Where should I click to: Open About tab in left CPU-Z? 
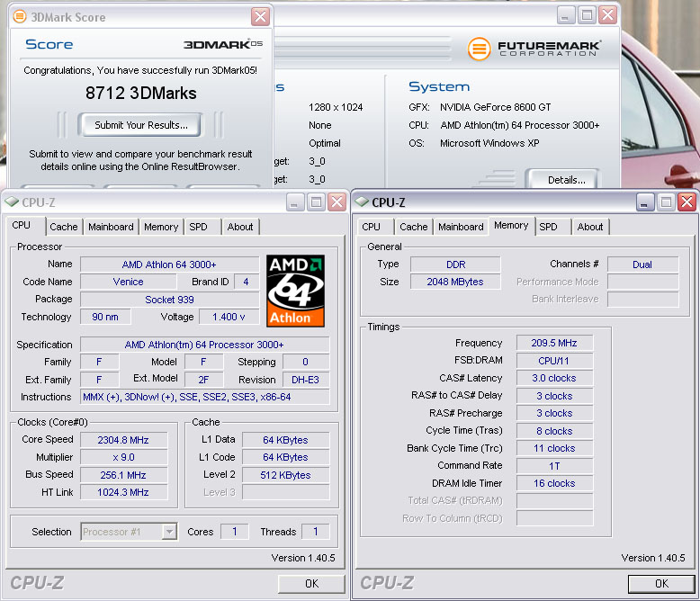(240, 227)
